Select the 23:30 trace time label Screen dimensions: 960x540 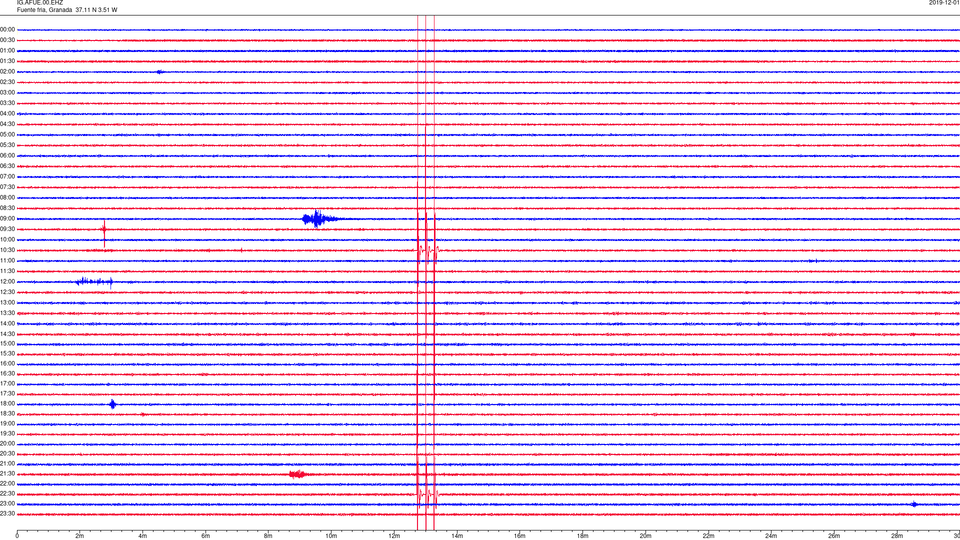[x=8, y=514]
